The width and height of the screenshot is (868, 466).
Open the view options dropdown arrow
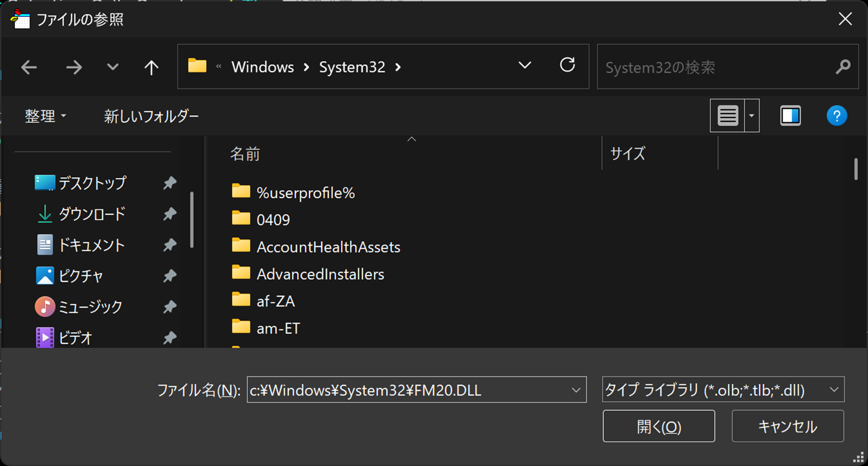pyautogui.click(x=752, y=116)
